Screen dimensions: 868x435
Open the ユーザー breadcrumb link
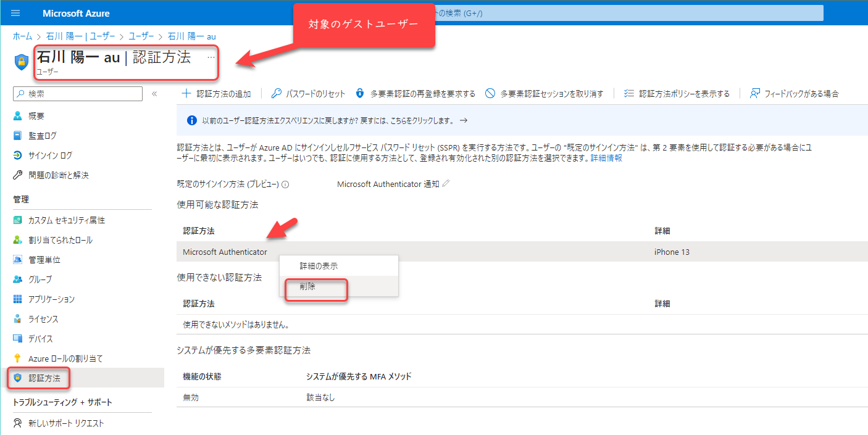(141, 36)
